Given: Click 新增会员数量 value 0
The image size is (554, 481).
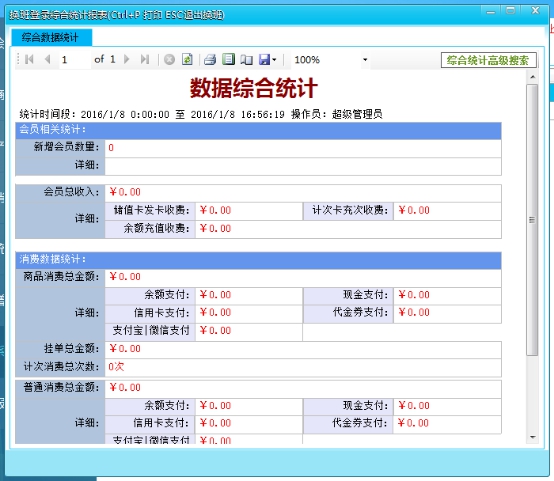Looking at the screenshot, I should pyautogui.click(x=111, y=148).
